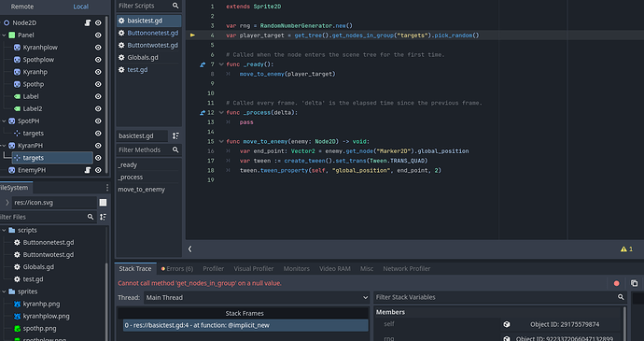The image size is (644, 341).
Task: Collapse the SpotPH node
Action: point(4,121)
